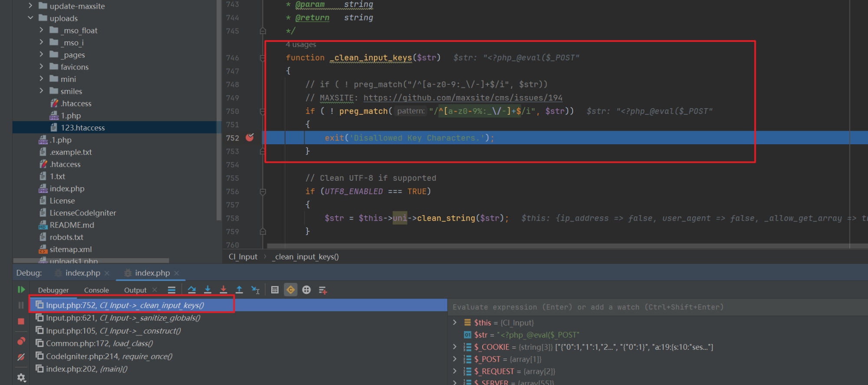Click the Resume Program button
Screen dimensions: 868x385
click(x=21, y=290)
